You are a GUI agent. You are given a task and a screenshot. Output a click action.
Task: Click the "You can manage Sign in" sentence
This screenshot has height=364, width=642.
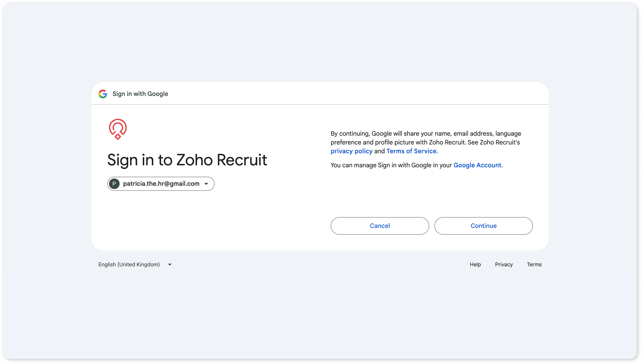pos(391,165)
